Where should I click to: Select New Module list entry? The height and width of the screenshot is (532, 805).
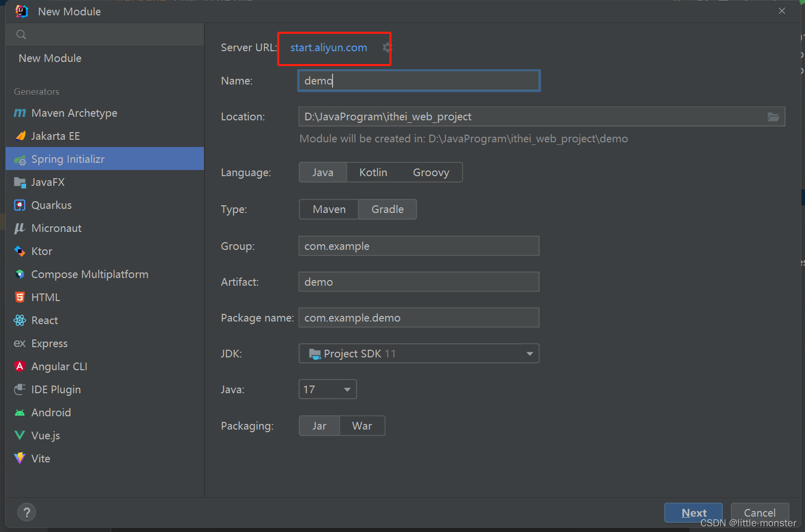[105, 58]
